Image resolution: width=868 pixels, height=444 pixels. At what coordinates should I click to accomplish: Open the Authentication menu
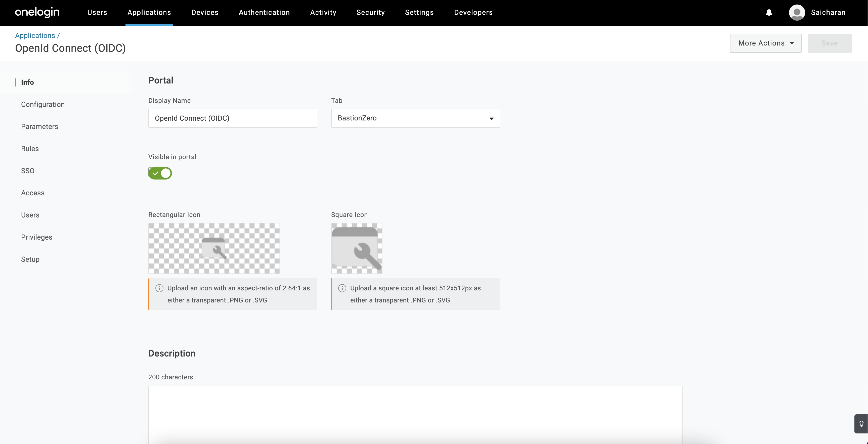point(264,13)
